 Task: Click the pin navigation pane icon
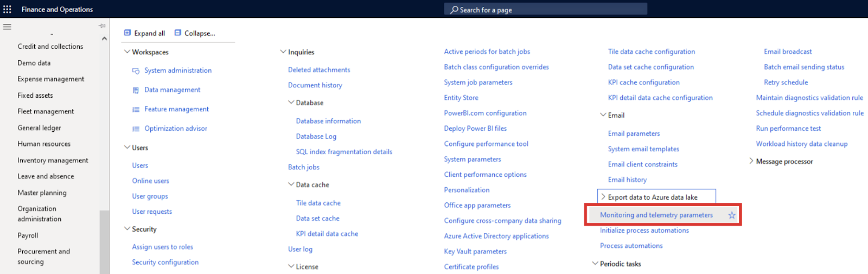pyautogui.click(x=102, y=26)
